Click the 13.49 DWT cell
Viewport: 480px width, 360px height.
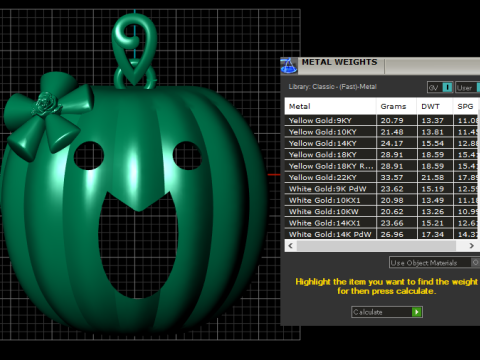[x=435, y=200]
